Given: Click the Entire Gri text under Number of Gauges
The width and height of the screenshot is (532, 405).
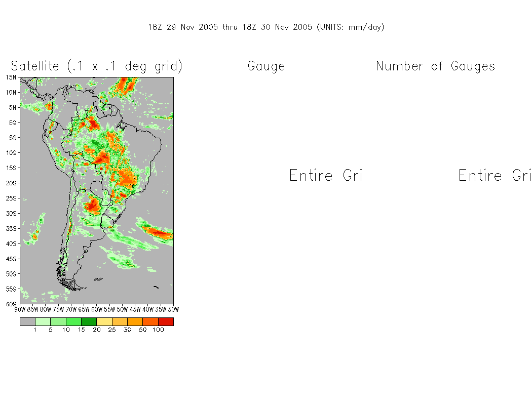Looking at the screenshot, I should pos(495,175).
